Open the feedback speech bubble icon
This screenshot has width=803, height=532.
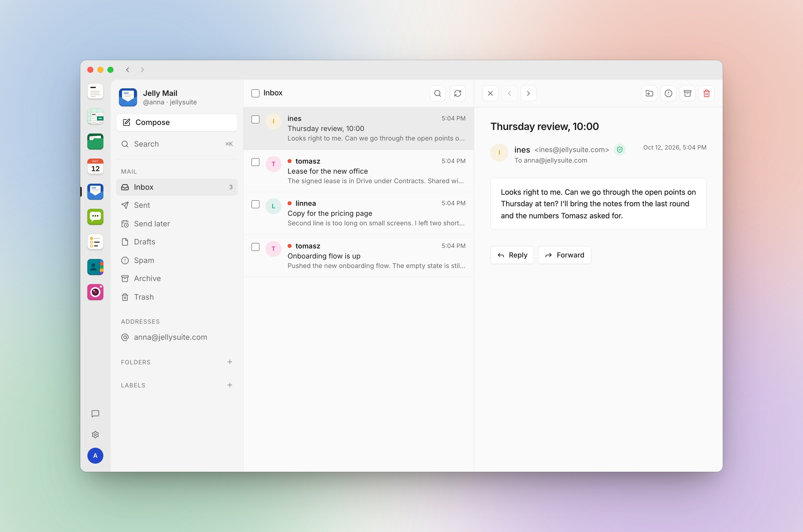click(x=95, y=414)
